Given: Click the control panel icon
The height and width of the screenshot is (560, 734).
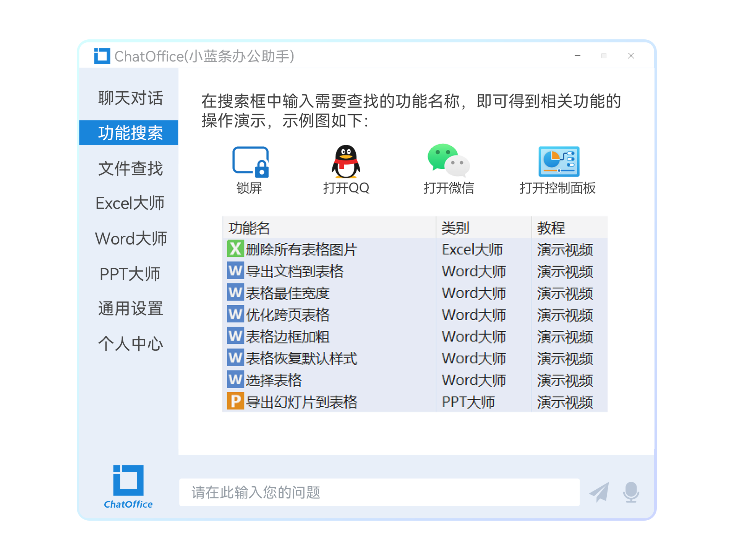Looking at the screenshot, I should coord(559,162).
